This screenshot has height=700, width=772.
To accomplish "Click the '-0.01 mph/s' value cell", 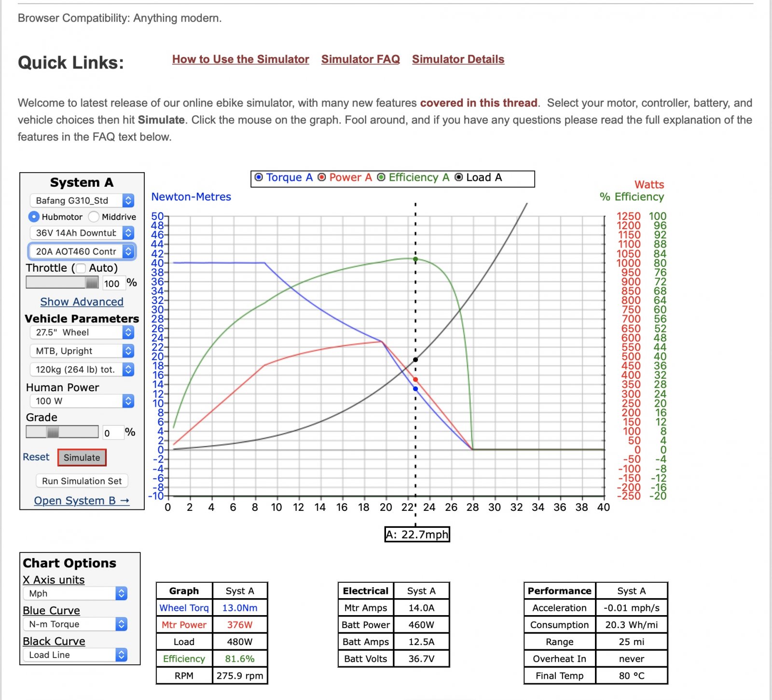I will pos(632,608).
